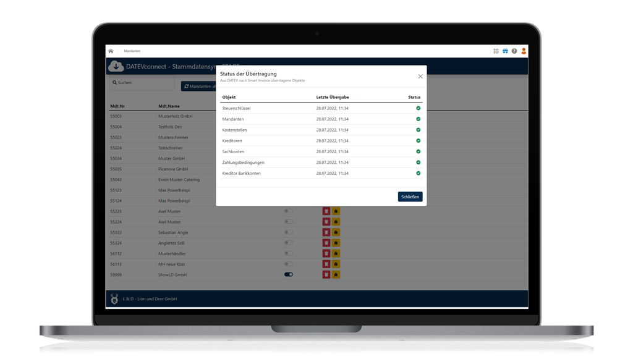Screen dimensions: 633x364
Task: Select the Picanova GmbH row
Action: pyautogui.click(x=161, y=169)
